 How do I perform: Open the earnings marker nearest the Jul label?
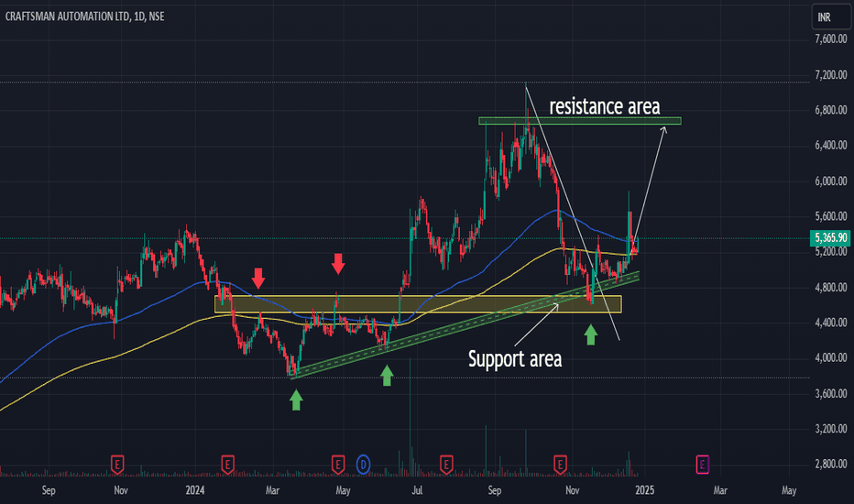pos(446,465)
